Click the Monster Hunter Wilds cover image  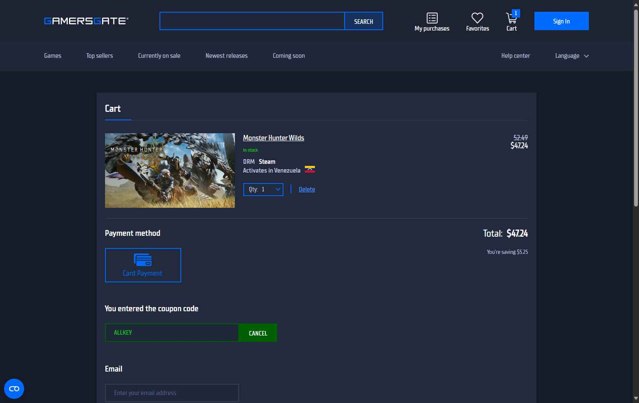(x=170, y=170)
